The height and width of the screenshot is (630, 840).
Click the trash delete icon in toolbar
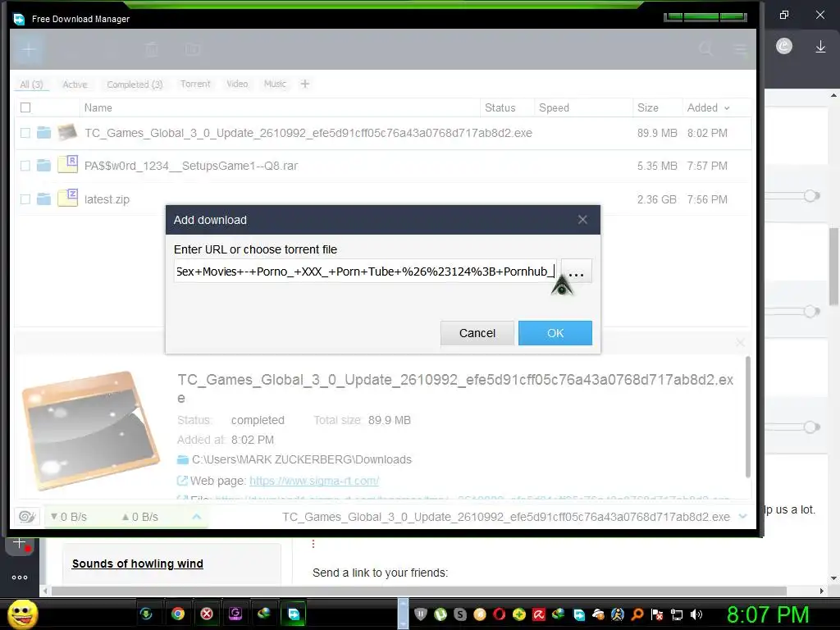pos(152,50)
